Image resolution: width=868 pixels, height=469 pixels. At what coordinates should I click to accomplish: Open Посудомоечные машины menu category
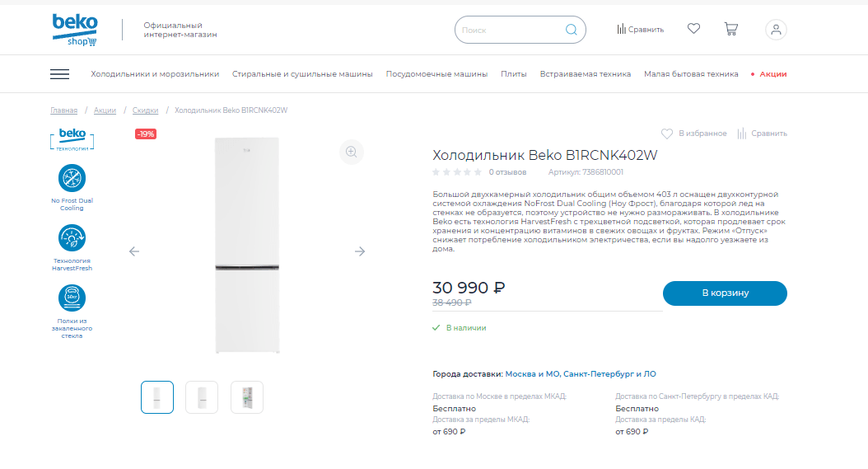(436, 74)
